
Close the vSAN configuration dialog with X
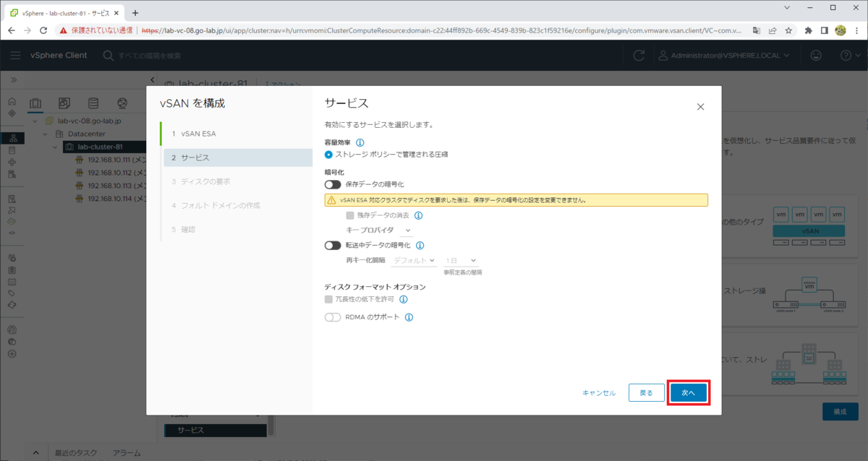[x=700, y=107]
